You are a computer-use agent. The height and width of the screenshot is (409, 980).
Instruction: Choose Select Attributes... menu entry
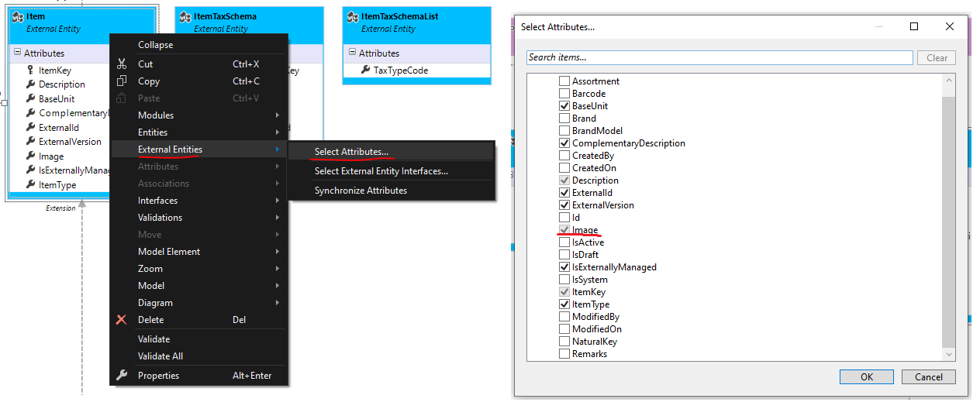tap(392, 152)
